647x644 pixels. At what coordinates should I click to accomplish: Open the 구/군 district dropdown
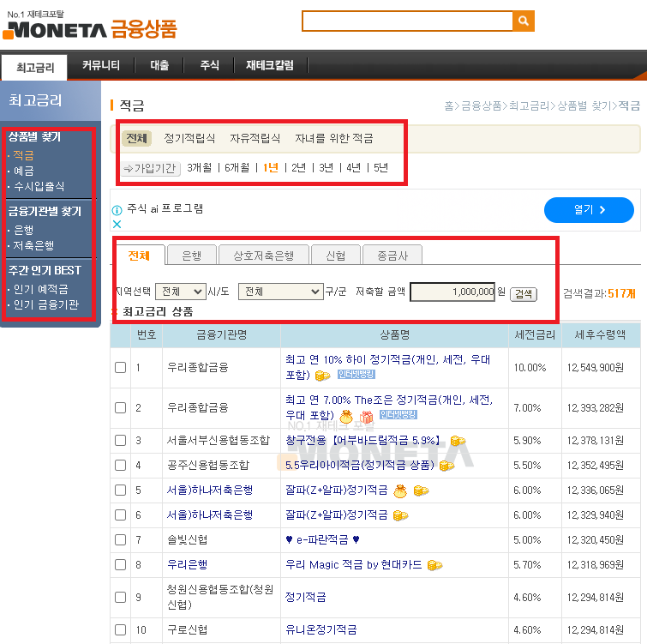pos(280,292)
